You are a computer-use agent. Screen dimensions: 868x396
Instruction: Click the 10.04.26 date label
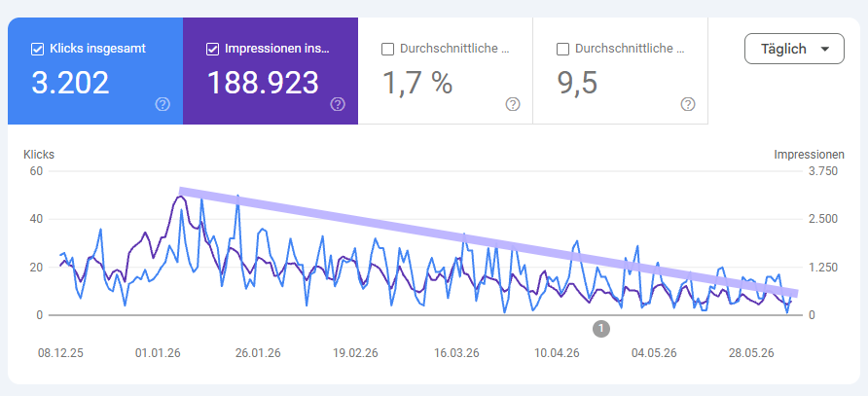pyautogui.click(x=556, y=353)
